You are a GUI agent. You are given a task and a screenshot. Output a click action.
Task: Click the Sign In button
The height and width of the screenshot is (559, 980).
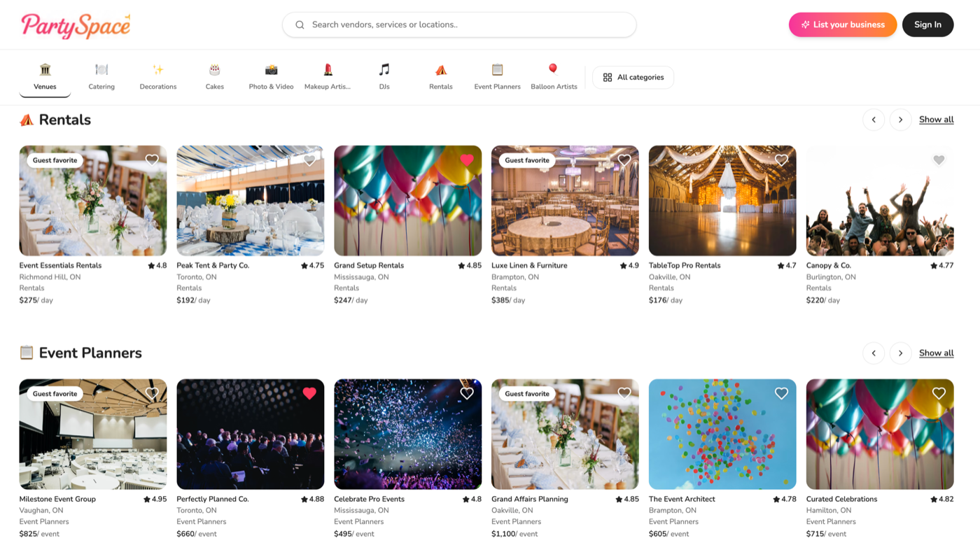(x=927, y=24)
